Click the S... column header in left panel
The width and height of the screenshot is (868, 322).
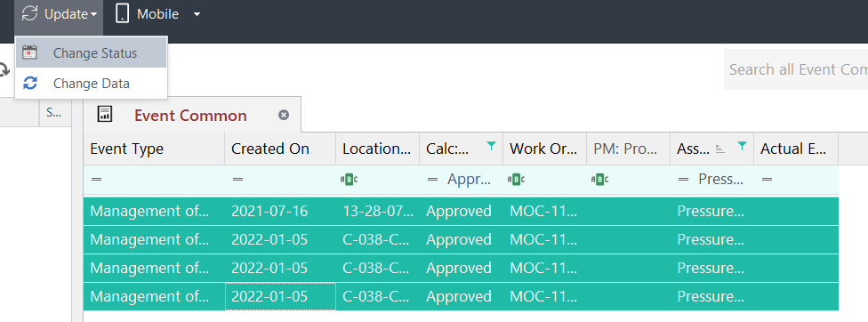pyautogui.click(x=55, y=113)
